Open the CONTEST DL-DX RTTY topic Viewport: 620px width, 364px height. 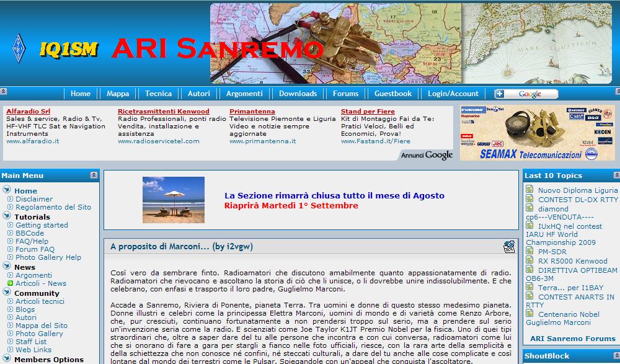(x=578, y=200)
